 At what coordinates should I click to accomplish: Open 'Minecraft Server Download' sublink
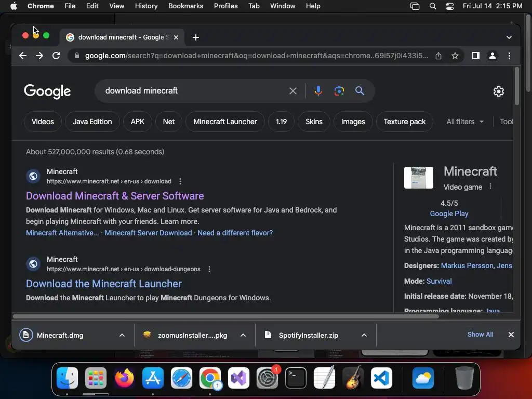[x=148, y=233]
